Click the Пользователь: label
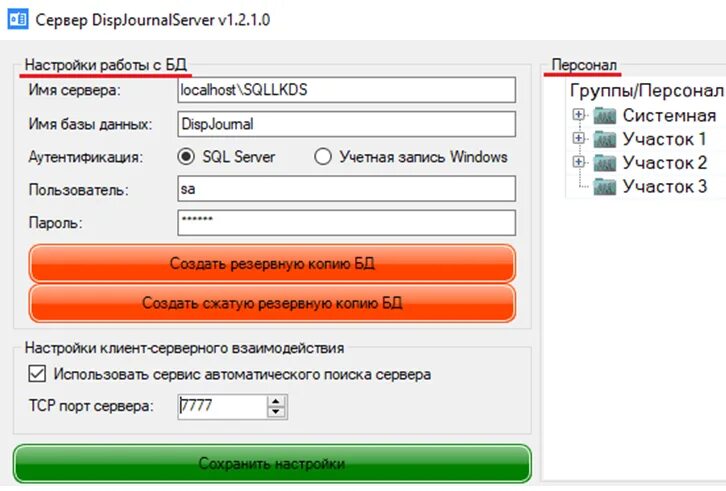Image resolution: width=726 pixels, height=491 pixels. click(x=79, y=189)
